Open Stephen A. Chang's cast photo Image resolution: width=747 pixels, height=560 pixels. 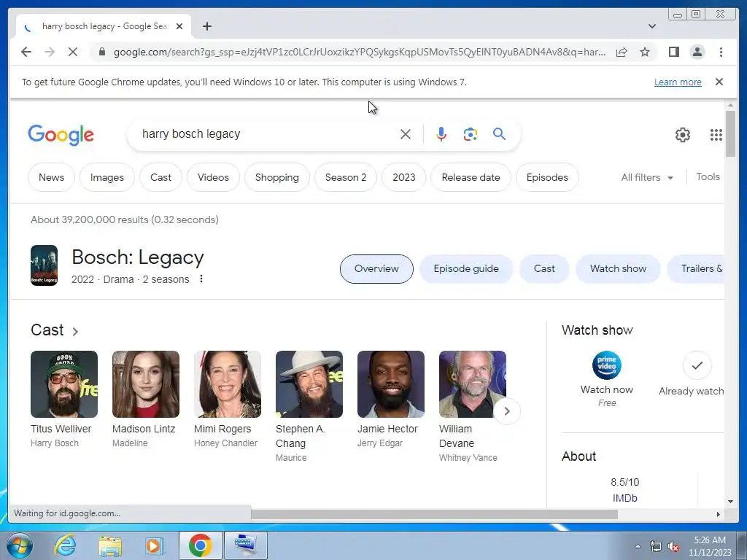pyautogui.click(x=309, y=384)
